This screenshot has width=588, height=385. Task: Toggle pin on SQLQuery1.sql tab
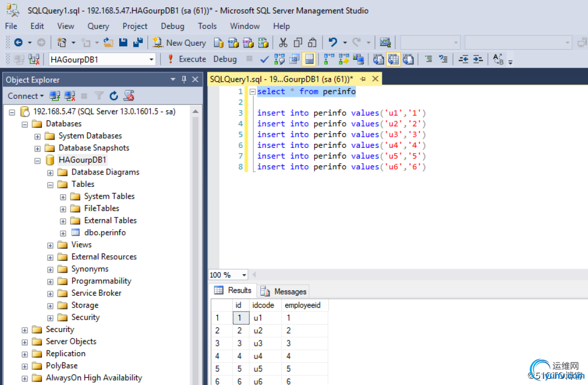363,79
